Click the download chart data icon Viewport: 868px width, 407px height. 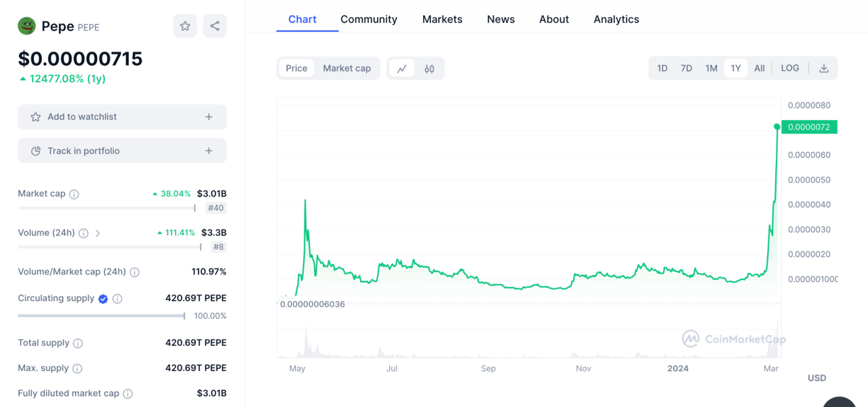click(x=824, y=69)
